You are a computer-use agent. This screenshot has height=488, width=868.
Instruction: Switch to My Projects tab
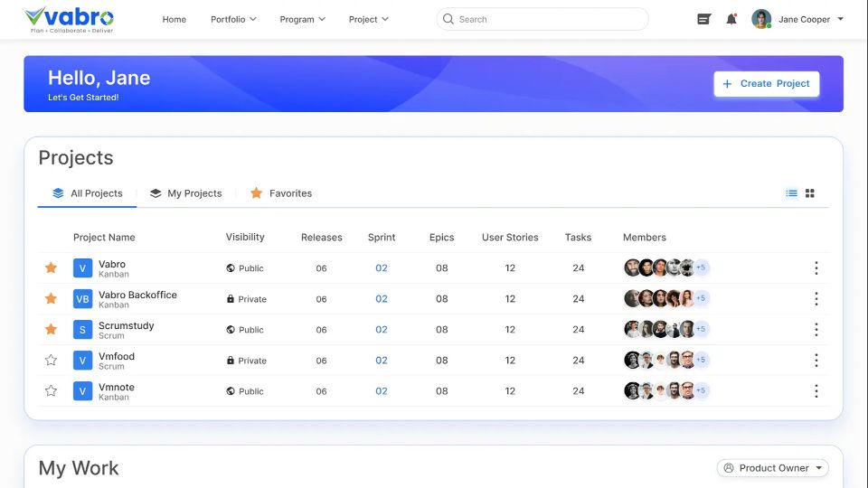[x=185, y=193]
